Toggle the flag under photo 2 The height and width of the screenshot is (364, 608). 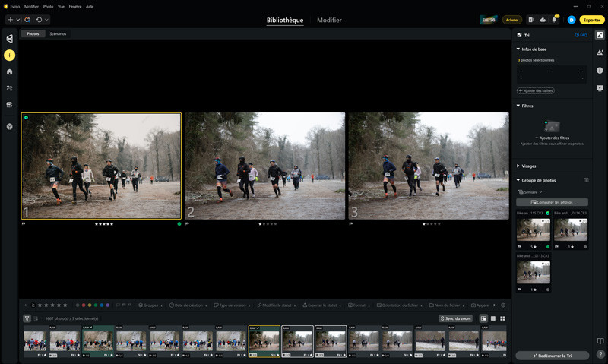(187, 223)
